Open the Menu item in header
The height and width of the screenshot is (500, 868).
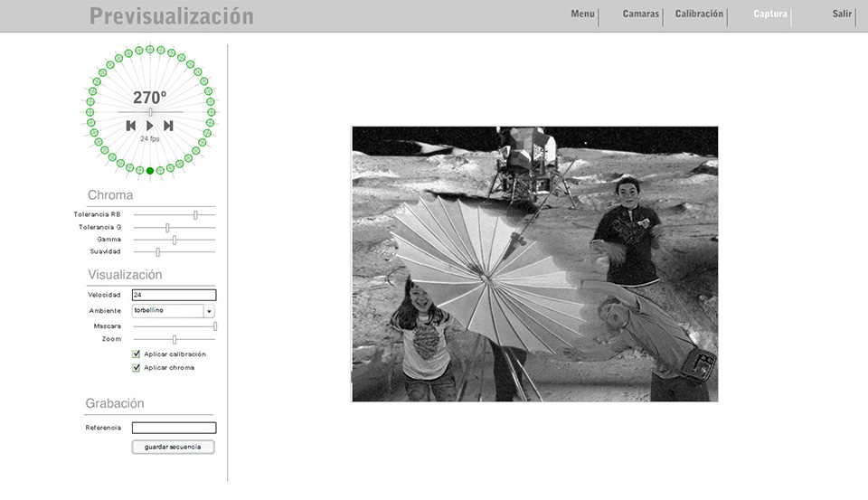582,14
